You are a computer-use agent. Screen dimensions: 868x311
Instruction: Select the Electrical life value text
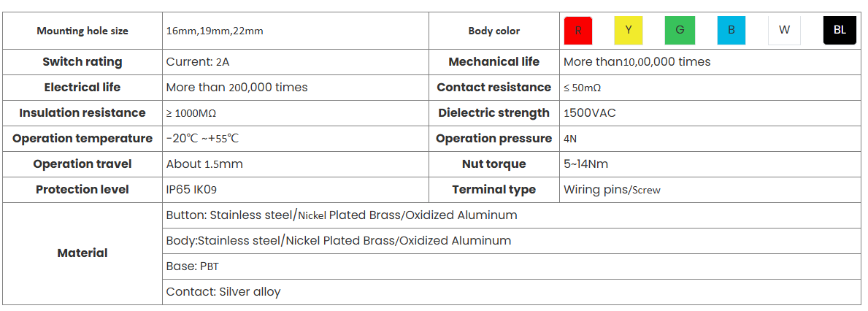[x=237, y=88]
